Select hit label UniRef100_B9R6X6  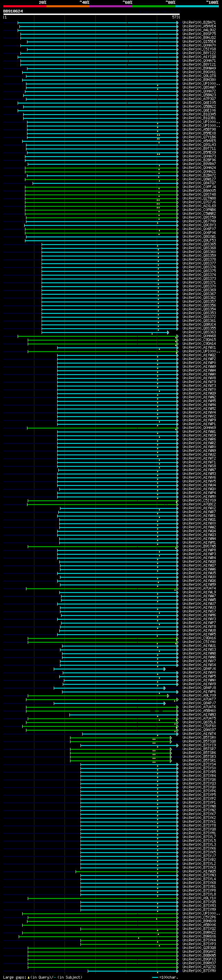[199, 936]
